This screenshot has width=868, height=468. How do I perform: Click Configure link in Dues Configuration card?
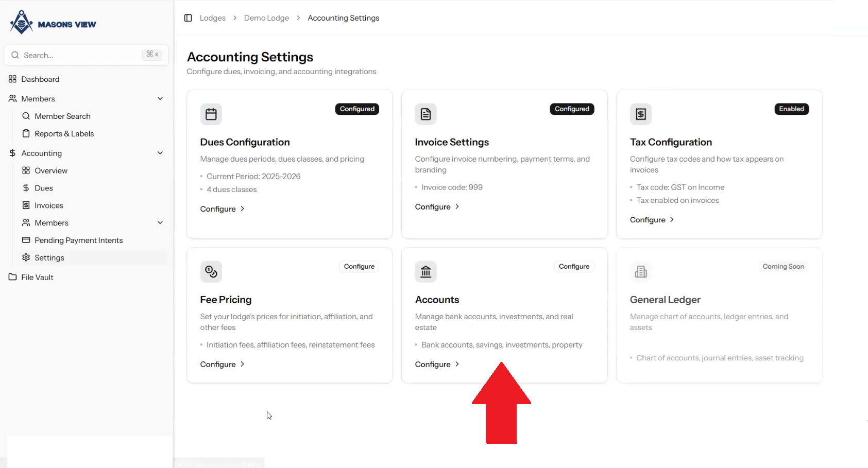click(222, 209)
